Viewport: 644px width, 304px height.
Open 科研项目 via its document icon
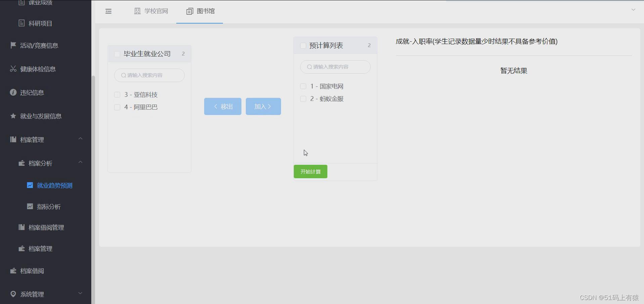click(x=21, y=23)
